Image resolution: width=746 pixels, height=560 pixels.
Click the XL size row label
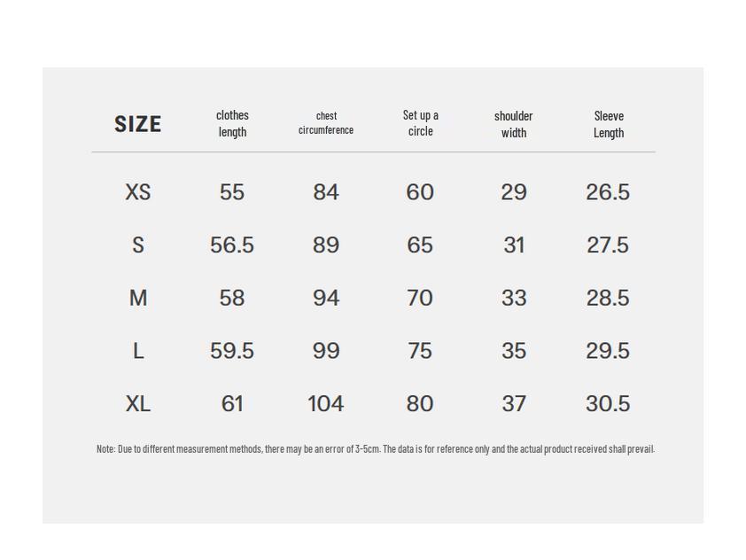pos(138,404)
